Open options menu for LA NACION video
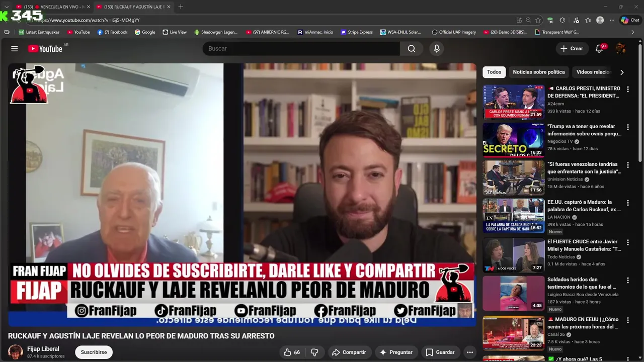Screen dimensions: 644x362 (627, 203)
